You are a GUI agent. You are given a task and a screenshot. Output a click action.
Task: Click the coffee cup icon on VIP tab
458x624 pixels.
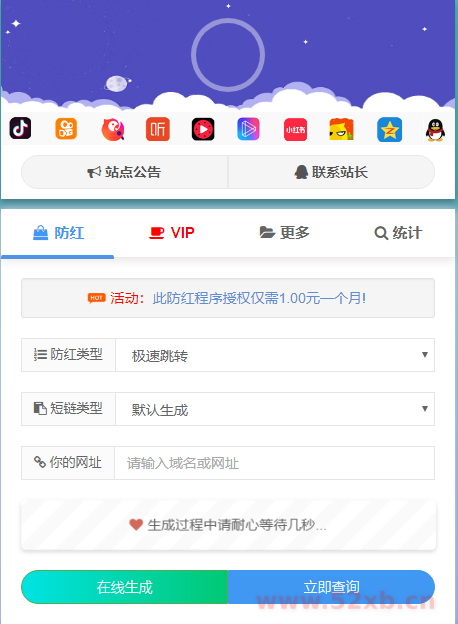pos(156,233)
